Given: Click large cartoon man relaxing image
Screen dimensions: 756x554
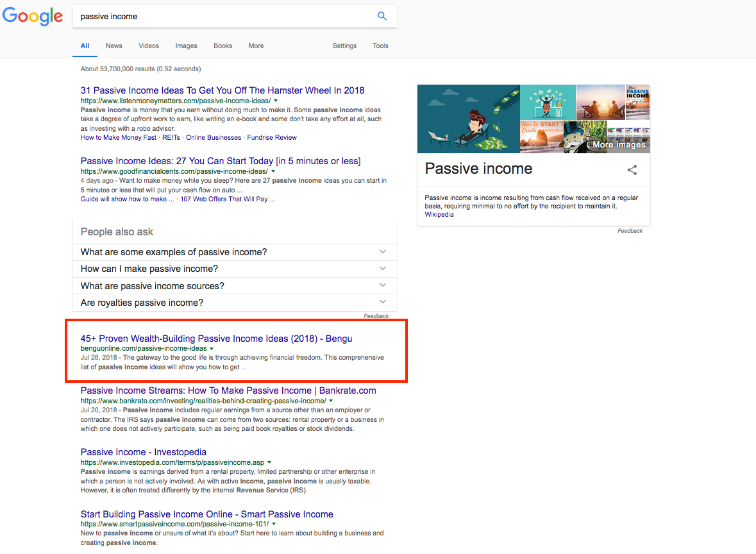Looking at the screenshot, I should [469, 119].
